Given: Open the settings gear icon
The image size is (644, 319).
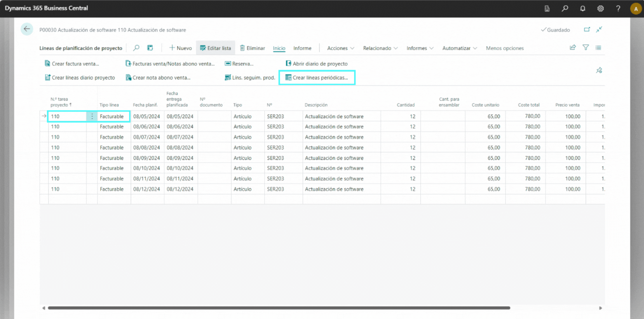Looking at the screenshot, I should (601, 8).
